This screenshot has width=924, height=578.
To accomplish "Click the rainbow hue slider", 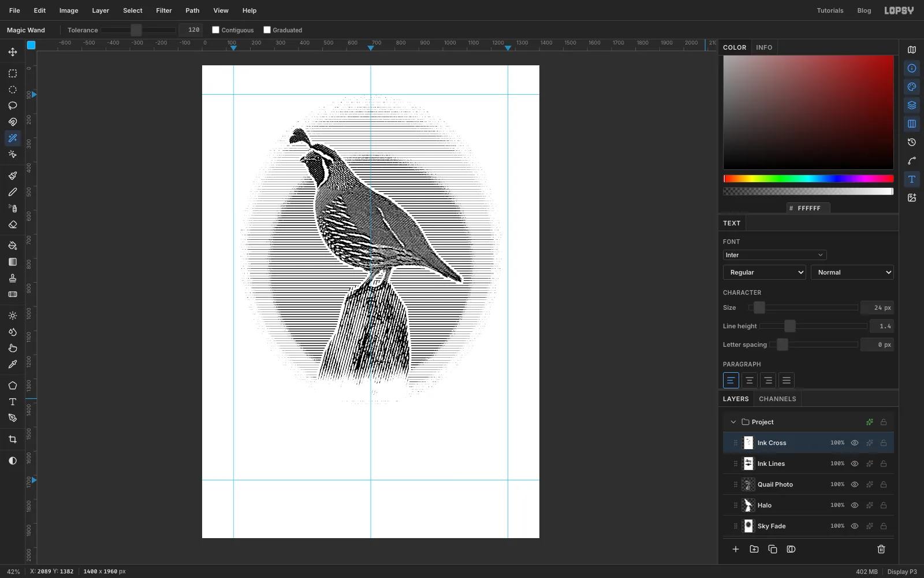I will click(808, 179).
